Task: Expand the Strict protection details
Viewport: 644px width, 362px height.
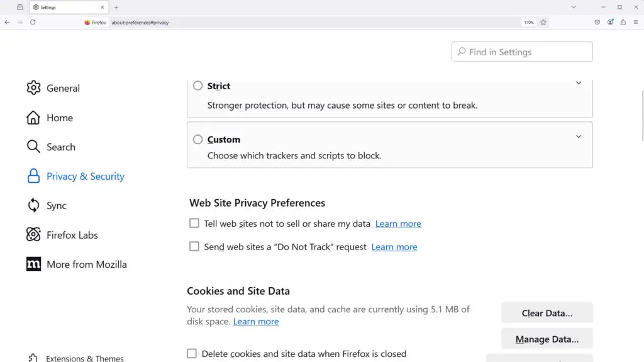Action: coord(578,82)
